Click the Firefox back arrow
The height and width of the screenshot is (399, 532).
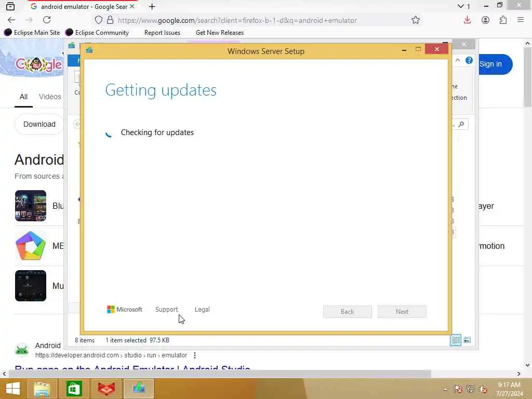coord(11,20)
